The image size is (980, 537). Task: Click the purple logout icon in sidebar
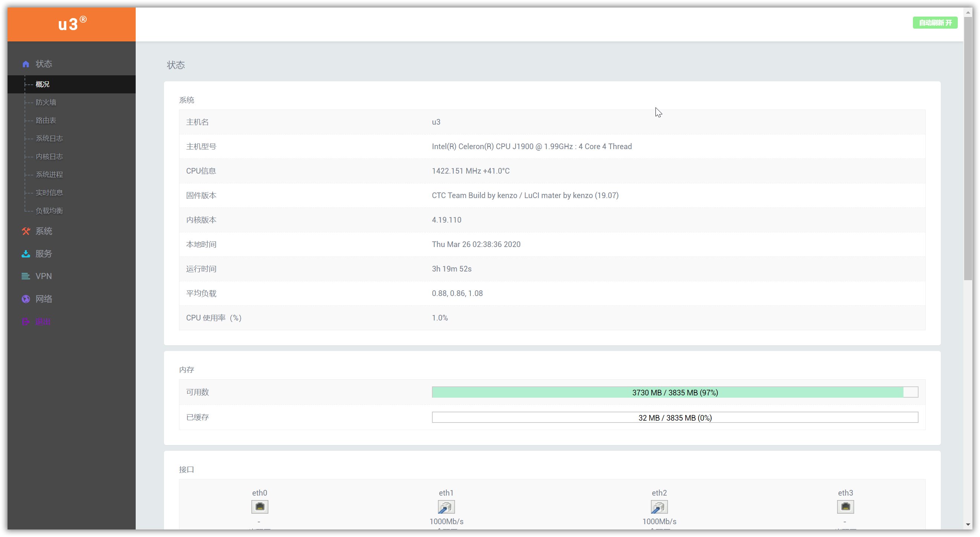26,322
